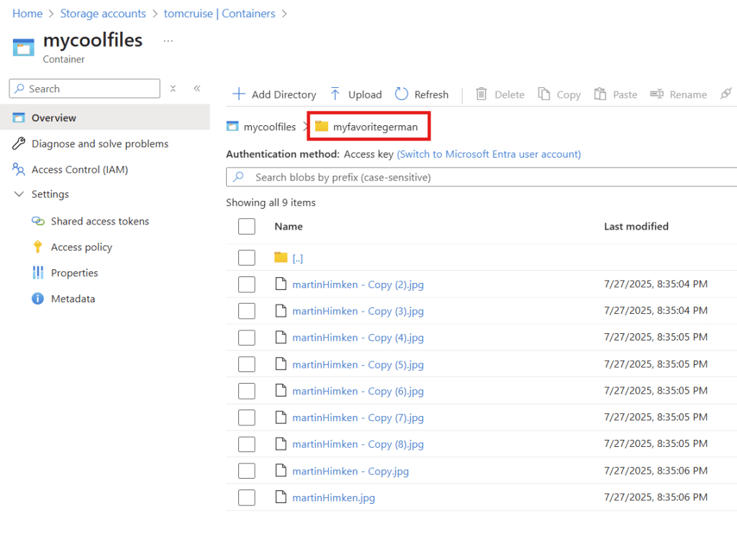Open martinHimken - Copy (5).jpg file link
The image size is (737, 560).
(357, 364)
